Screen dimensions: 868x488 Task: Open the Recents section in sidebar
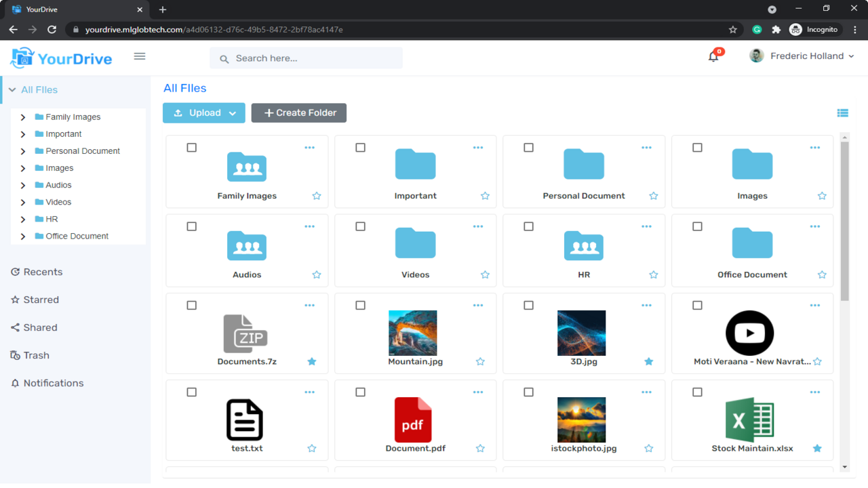(42, 271)
